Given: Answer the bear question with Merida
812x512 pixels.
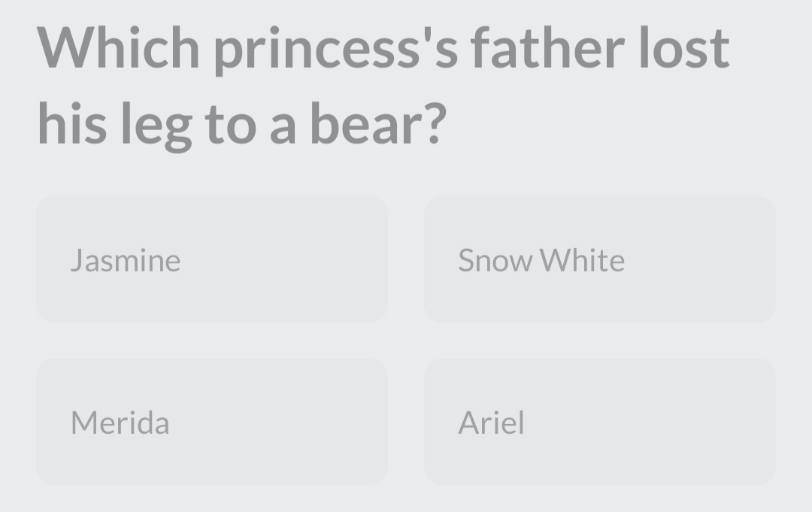Looking at the screenshot, I should [212, 421].
